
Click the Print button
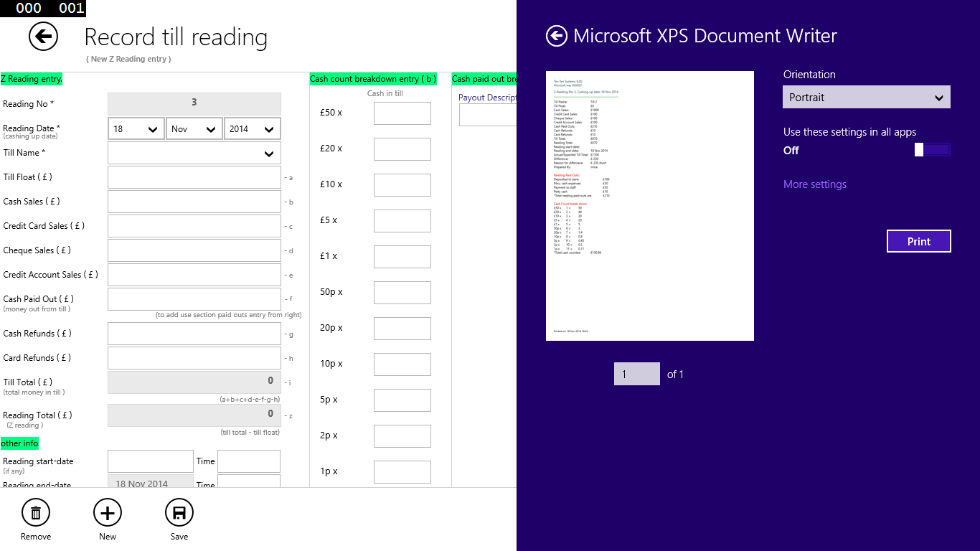tap(919, 241)
